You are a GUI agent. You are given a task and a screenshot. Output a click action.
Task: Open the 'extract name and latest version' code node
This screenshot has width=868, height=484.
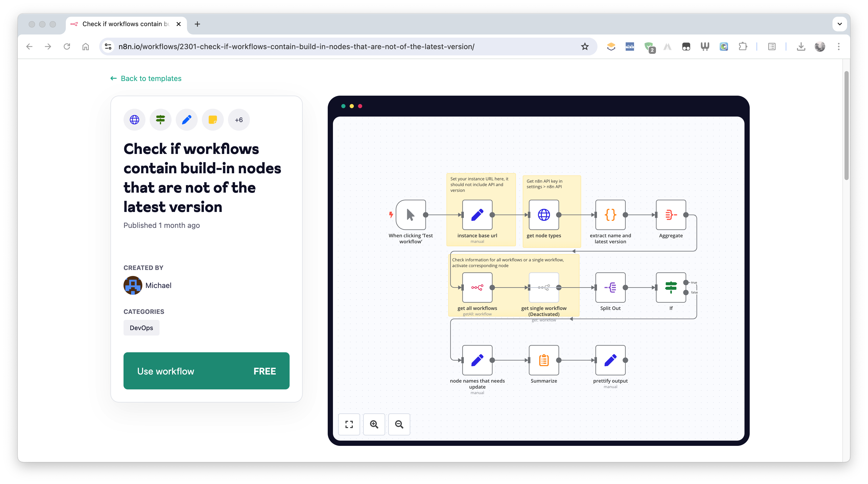click(610, 215)
